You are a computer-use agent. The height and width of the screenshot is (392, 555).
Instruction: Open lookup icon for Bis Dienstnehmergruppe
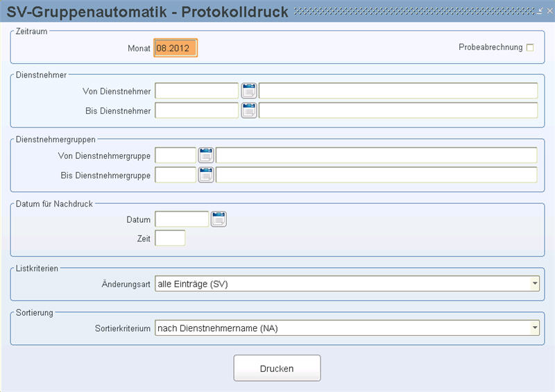click(x=205, y=175)
